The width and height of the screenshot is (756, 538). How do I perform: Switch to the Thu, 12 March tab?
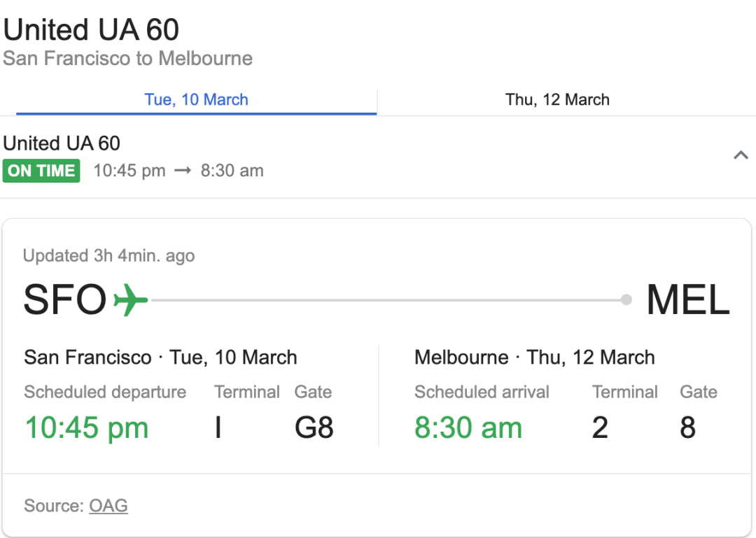tap(557, 100)
